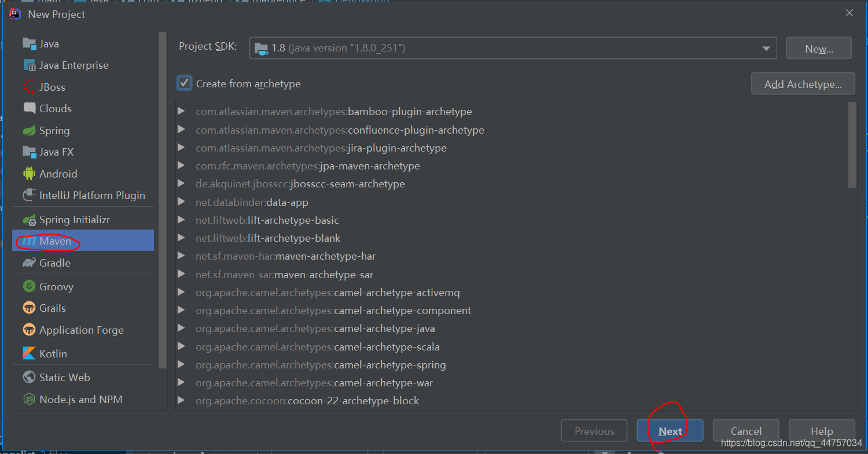Viewport: 868px width, 454px height.
Task: Click the Kotlin K icon
Action: tap(29, 353)
